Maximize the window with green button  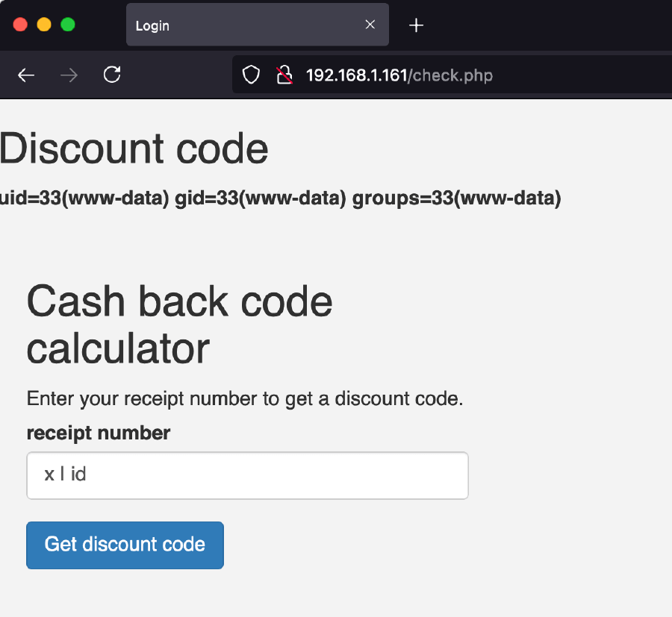coord(68,25)
